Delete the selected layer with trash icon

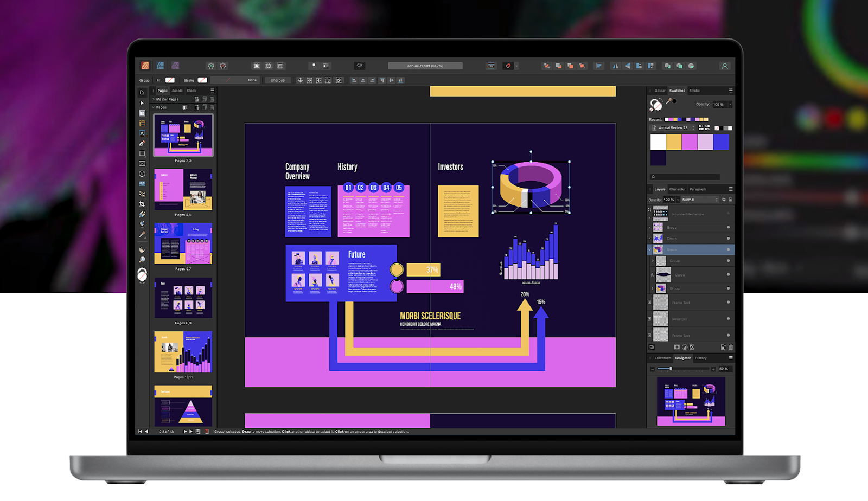(x=731, y=347)
